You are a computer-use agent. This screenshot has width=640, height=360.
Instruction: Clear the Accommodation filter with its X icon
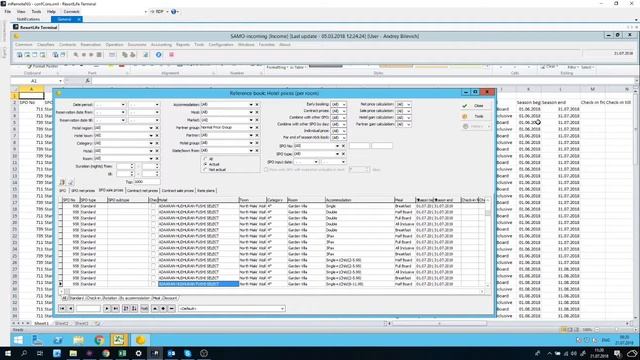pos(257,105)
